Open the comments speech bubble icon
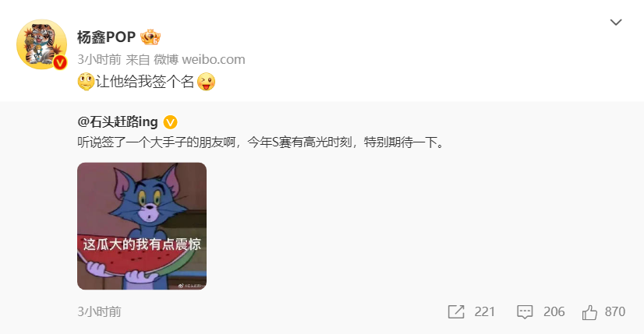 (x=525, y=312)
